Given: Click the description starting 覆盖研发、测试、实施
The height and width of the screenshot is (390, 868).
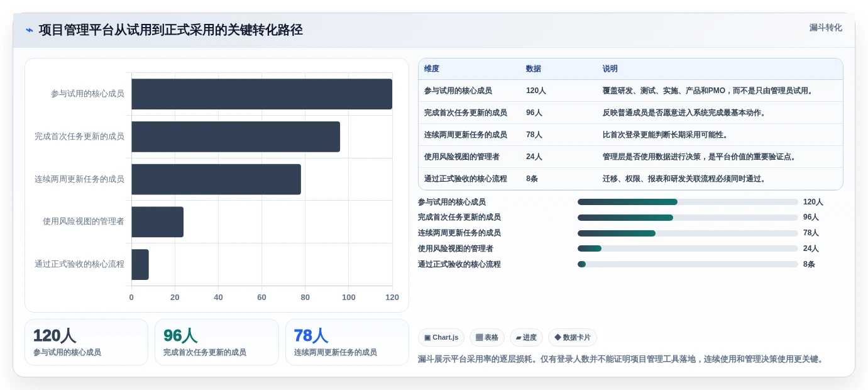Looking at the screenshot, I should tap(709, 91).
